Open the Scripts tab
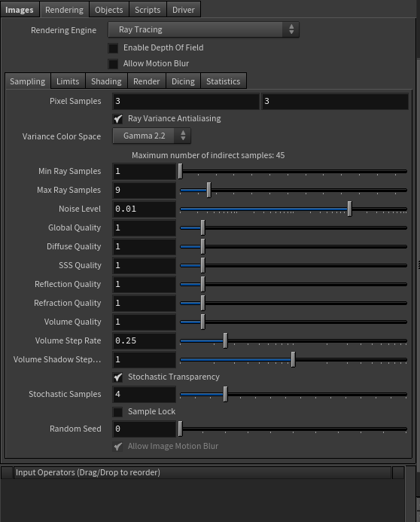 (x=148, y=9)
